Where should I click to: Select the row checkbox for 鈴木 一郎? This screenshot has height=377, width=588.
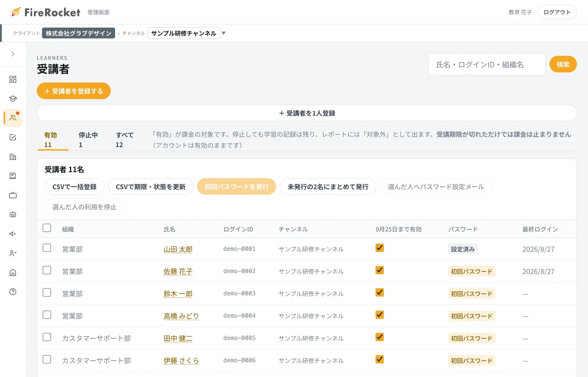point(47,292)
